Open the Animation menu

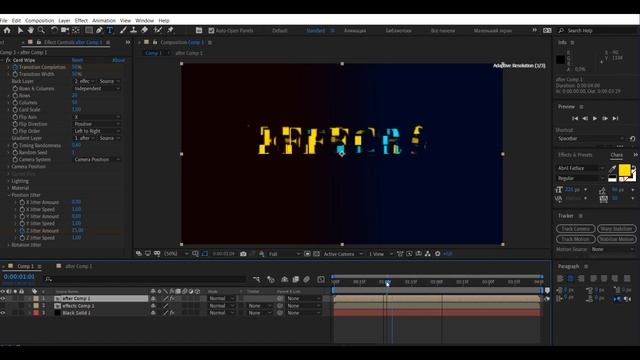(x=104, y=20)
